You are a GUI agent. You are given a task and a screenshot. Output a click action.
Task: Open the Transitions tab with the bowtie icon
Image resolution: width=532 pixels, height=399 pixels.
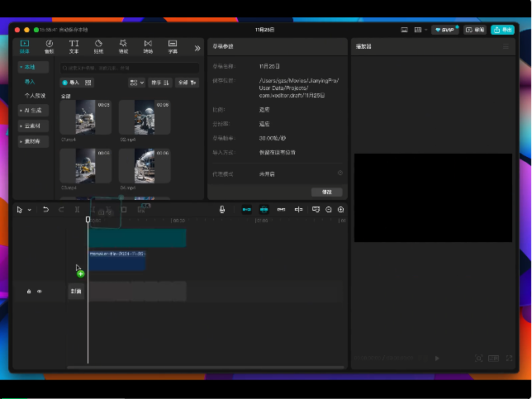click(148, 47)
